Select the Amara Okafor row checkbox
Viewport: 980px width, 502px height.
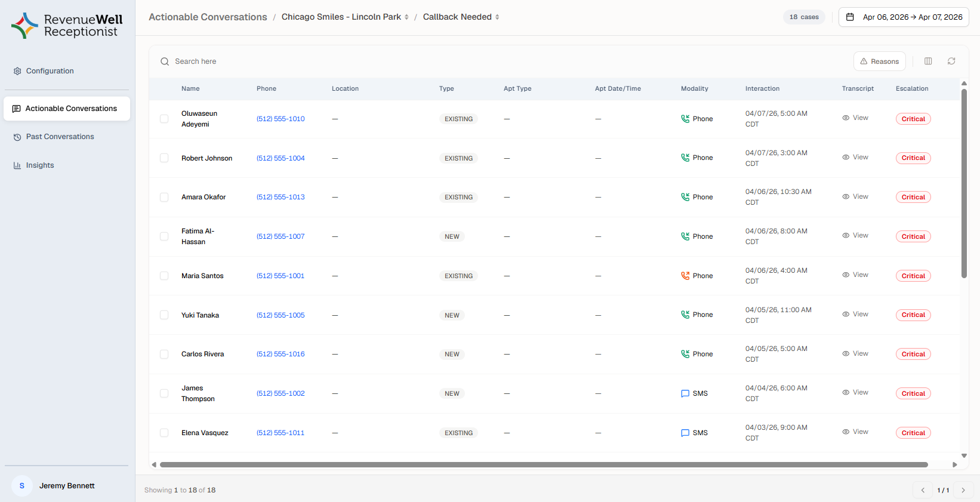[x=164, y=197]
